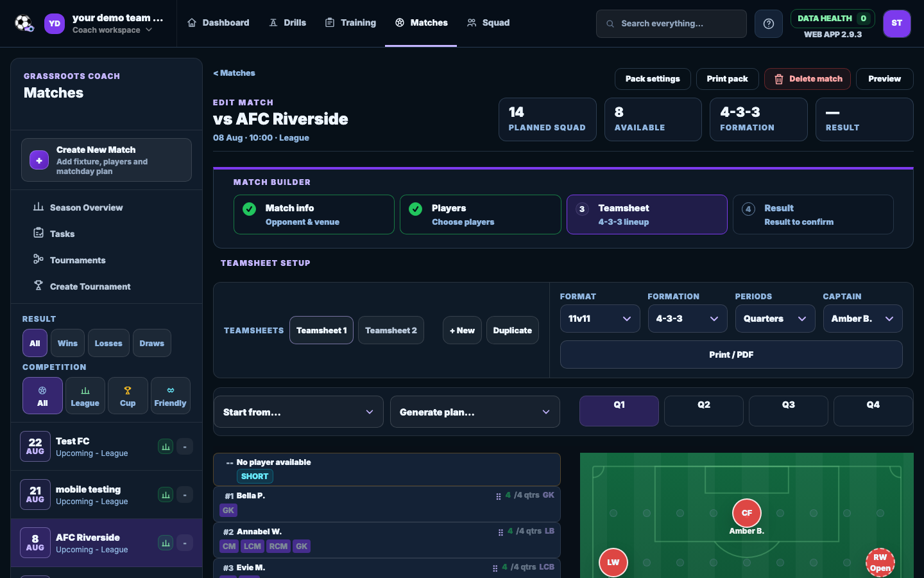The image size is (924, 578).
Task: Open the ST user profile avatar
Action: pyautogui.click(x=897, y=24)
